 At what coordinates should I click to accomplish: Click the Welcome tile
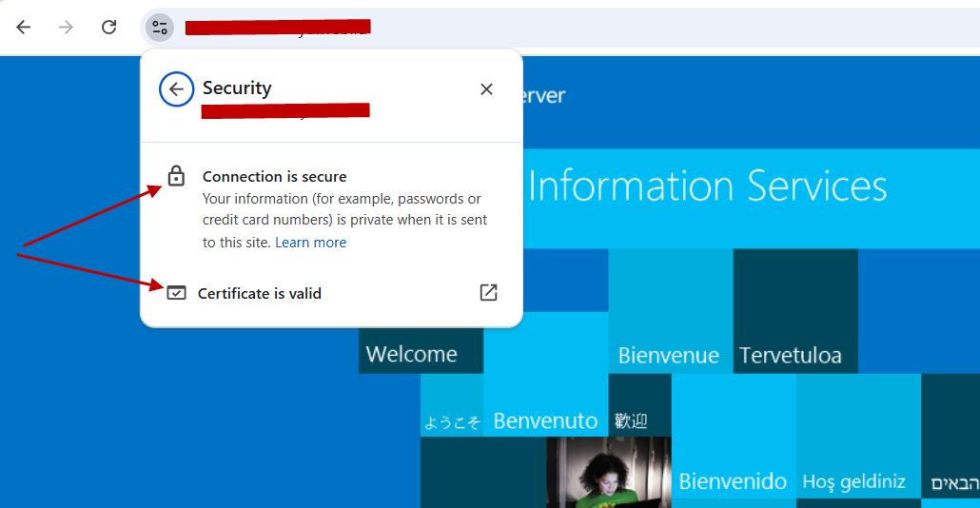(x=421, y=351)
